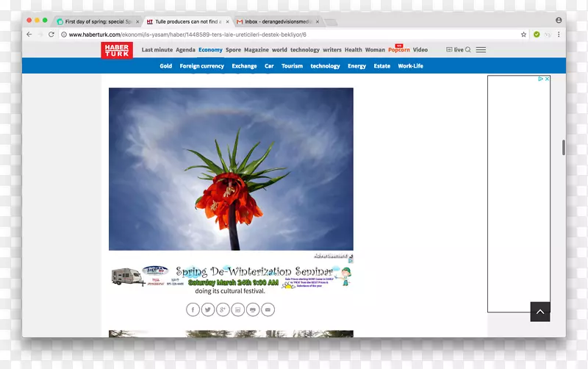Click the orange flower photo
Screen dimensions: 588x369
[231, 169]
